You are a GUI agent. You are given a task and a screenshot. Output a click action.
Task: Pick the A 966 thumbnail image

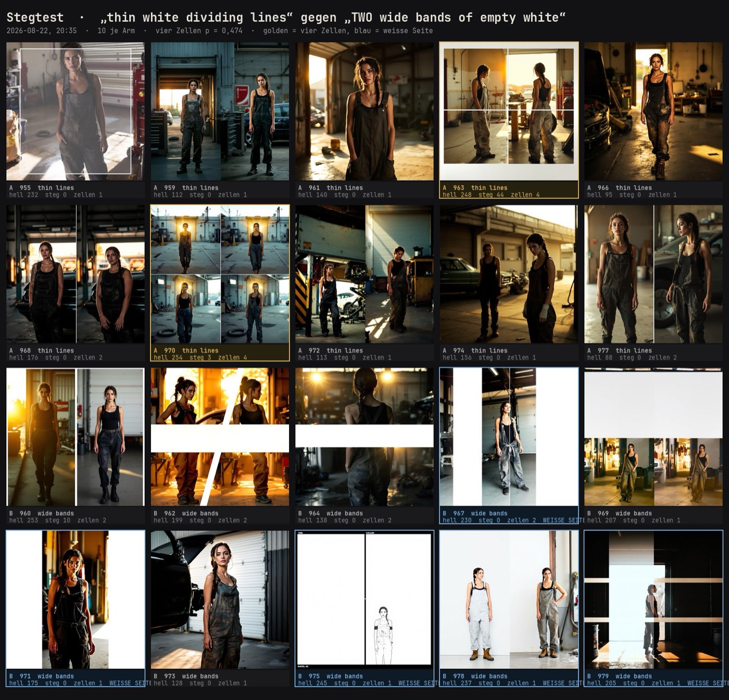click(x=653, y=111)
